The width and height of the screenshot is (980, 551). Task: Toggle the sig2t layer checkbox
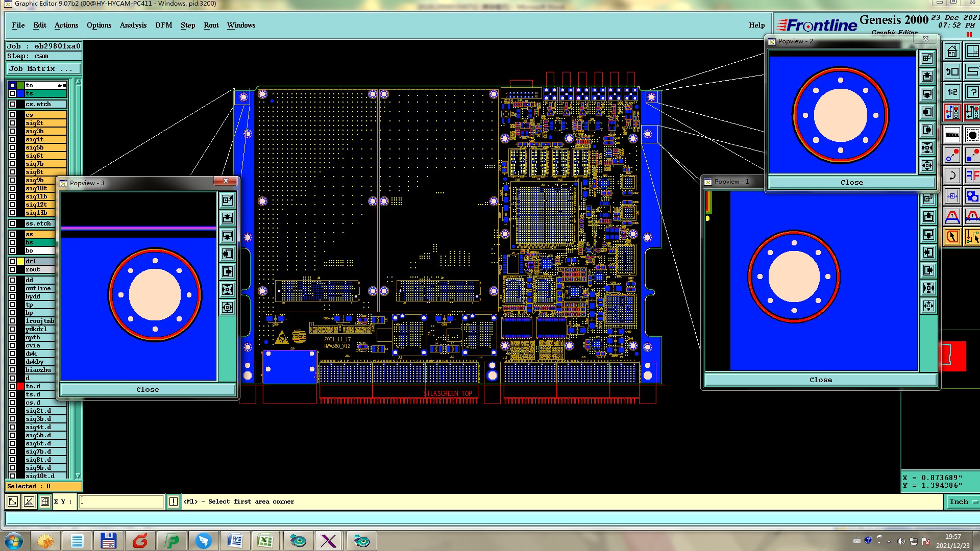12,123
